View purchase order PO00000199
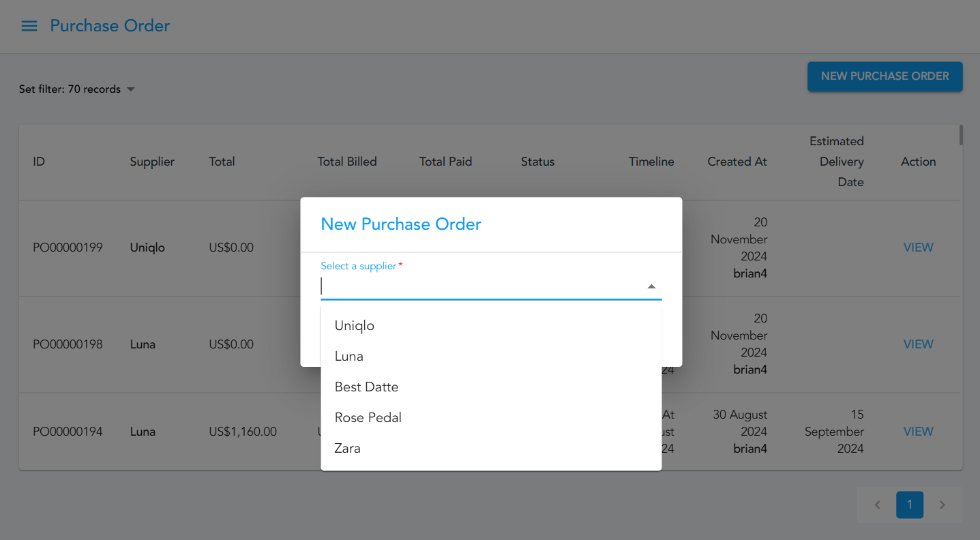The image size is (980, 540). 918,247
